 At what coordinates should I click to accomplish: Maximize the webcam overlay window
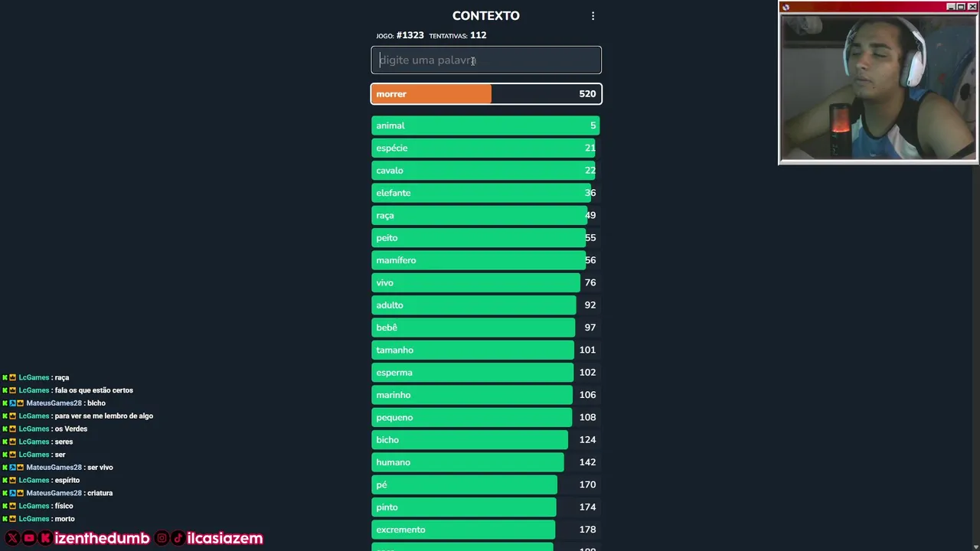[x=961, y=7]
